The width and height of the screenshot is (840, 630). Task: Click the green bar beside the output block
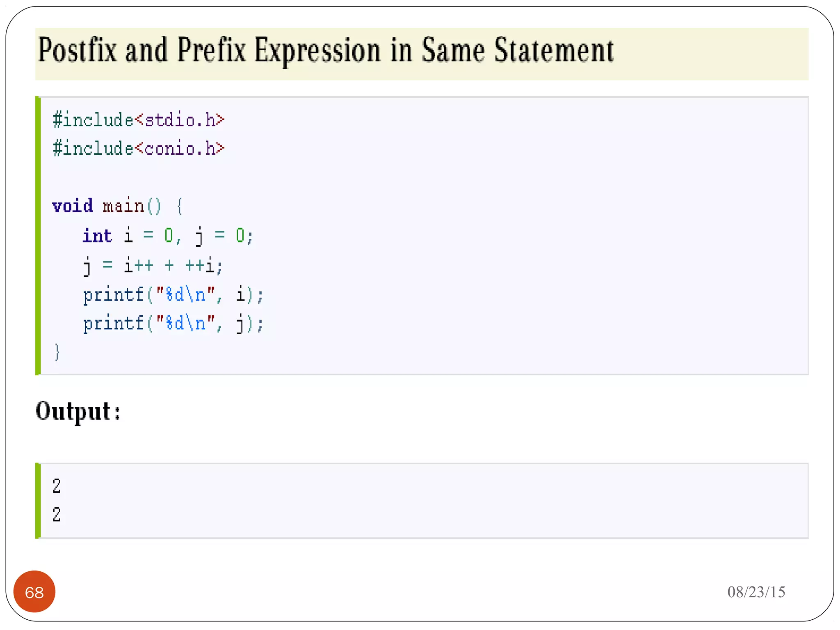tap(38, 500)
